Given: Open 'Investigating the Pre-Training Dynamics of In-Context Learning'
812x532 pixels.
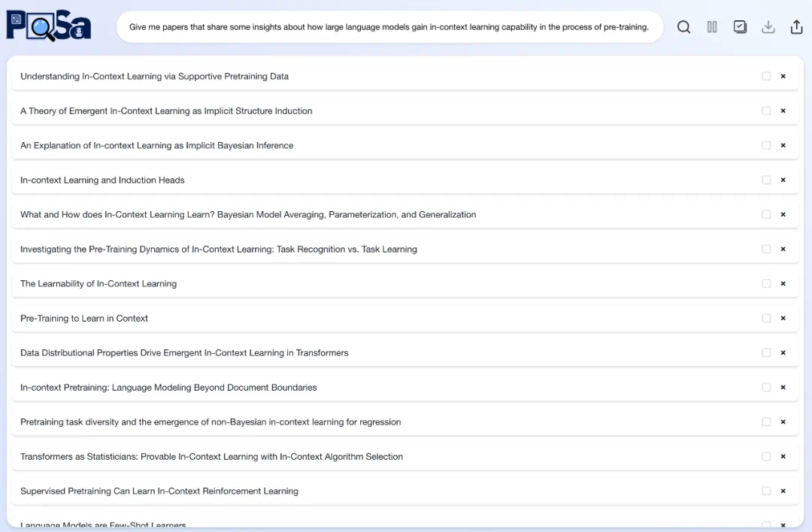Looking at the screenshot, I should pyautogui.click(x=219, y=249).
